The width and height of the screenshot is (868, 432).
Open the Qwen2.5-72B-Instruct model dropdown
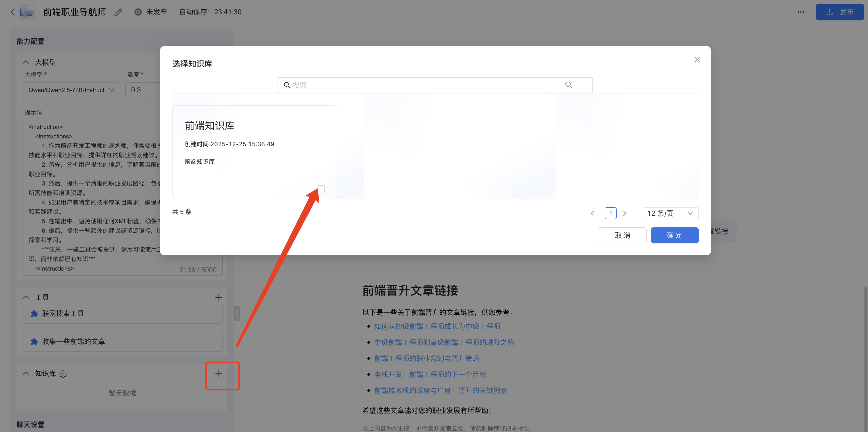tap(71, 90)
